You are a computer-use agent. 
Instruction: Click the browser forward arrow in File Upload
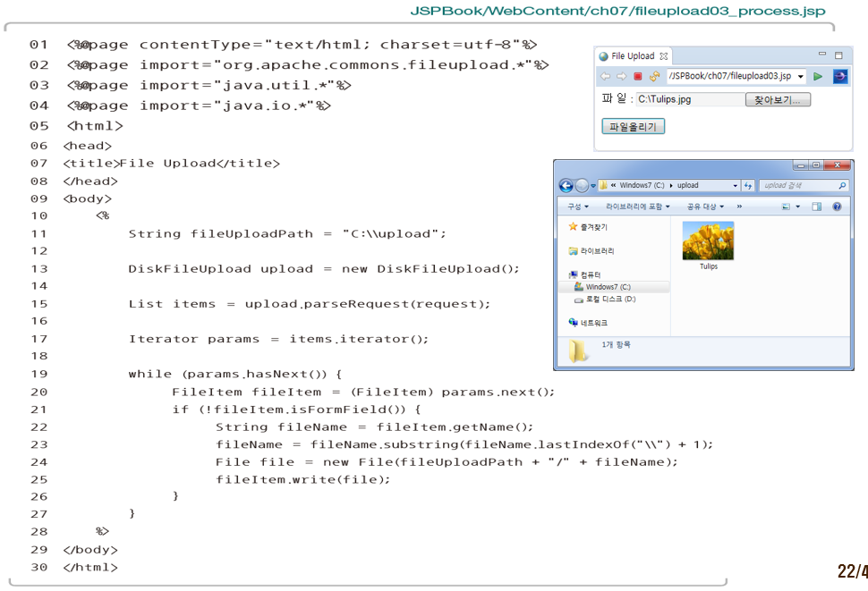(622, 76)
